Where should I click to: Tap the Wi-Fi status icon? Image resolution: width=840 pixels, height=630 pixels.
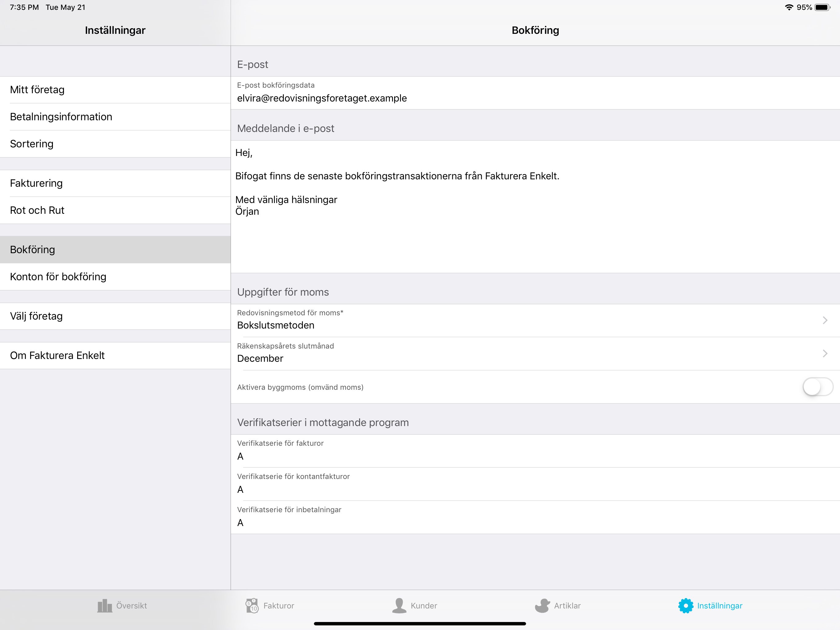pos(789,8)
